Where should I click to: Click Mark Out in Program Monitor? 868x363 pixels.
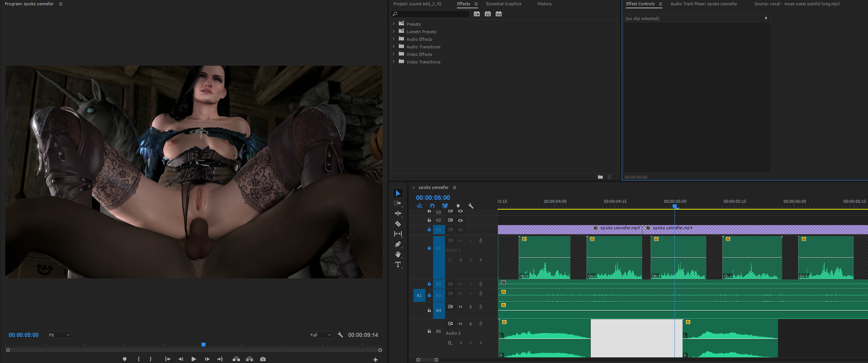[151, 359]
